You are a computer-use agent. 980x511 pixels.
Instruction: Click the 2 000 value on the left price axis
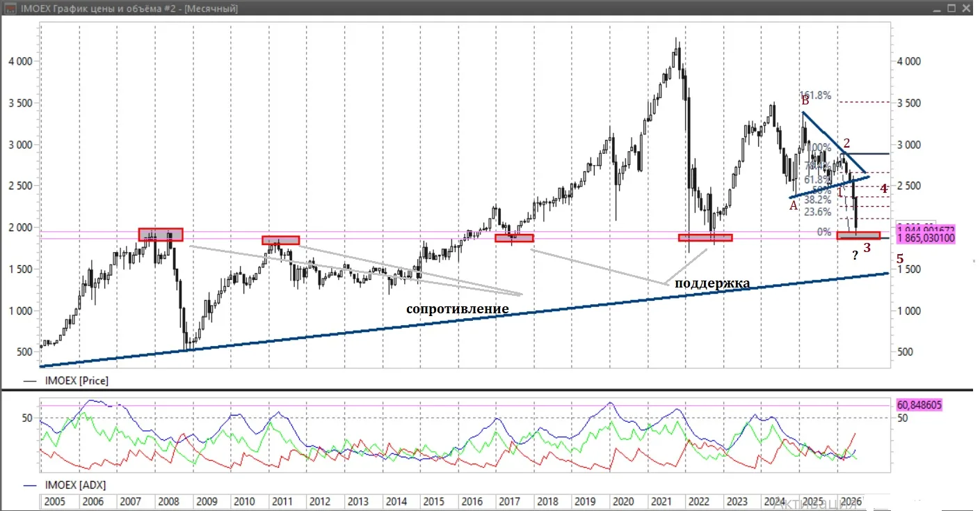pyautogui.click(x=19, y=228)
